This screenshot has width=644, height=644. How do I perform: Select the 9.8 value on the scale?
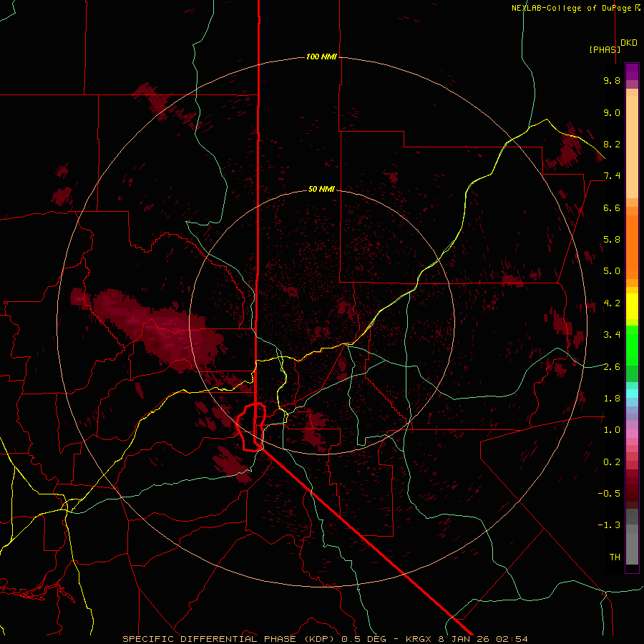[x=612, y=80]
